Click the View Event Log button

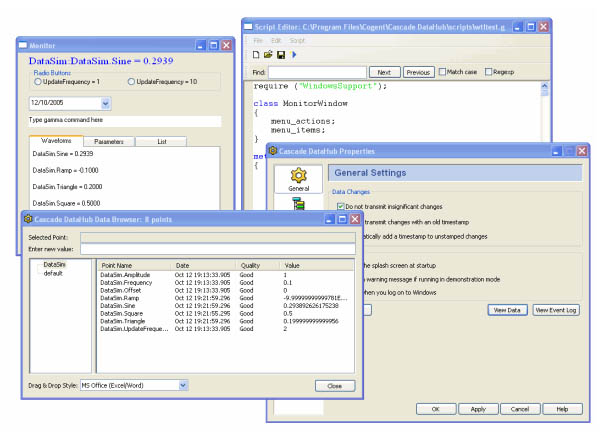556,310
